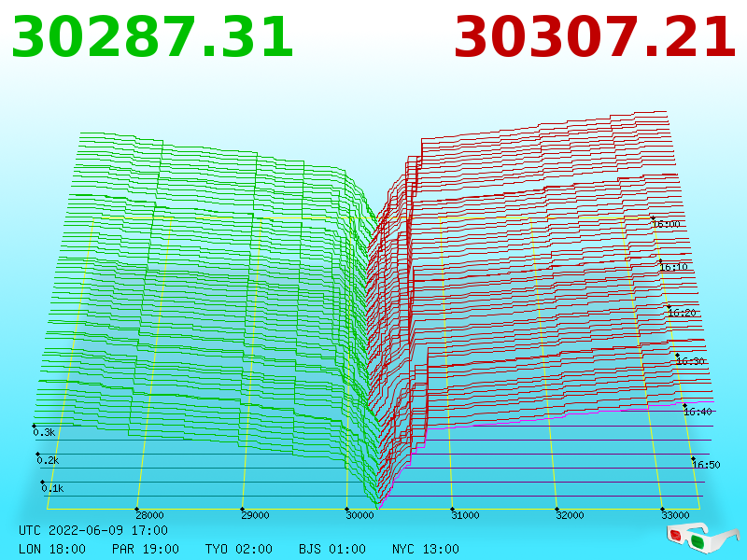Click the 16:40 time axis marker
Screen dimensions: 747x560
click(x=698, y=412)
